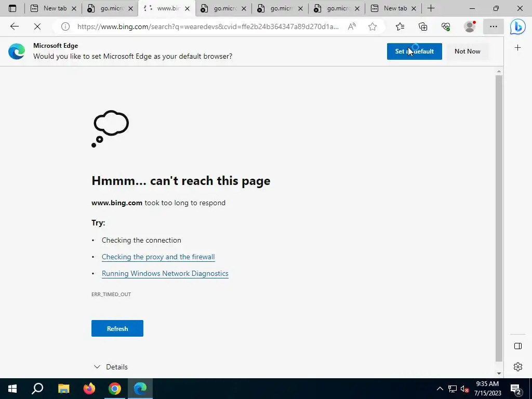Open Windows Start menu

click(x=12, y=389)
